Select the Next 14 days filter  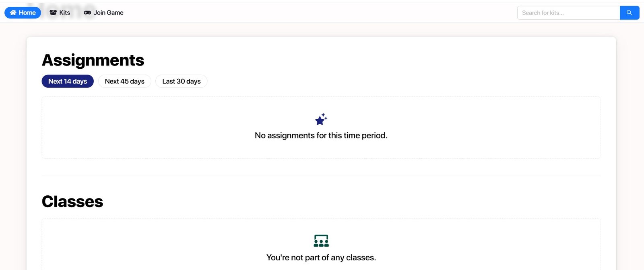coord(68,81)
